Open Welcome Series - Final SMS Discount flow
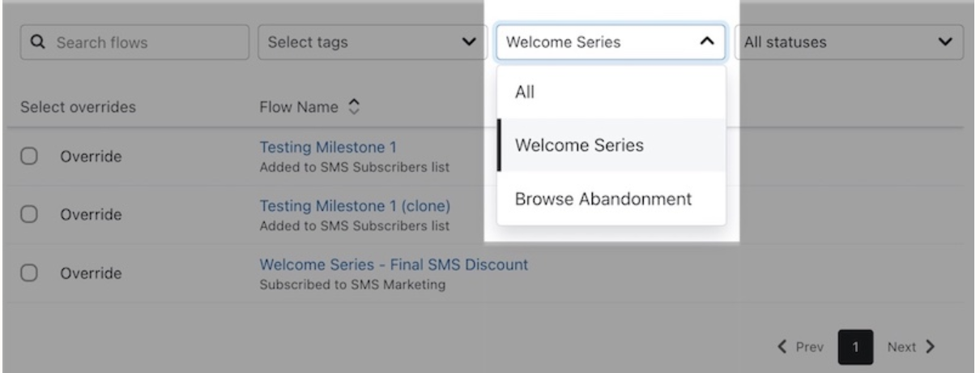Viewport: 980px width, 373px height. point(394,264)
